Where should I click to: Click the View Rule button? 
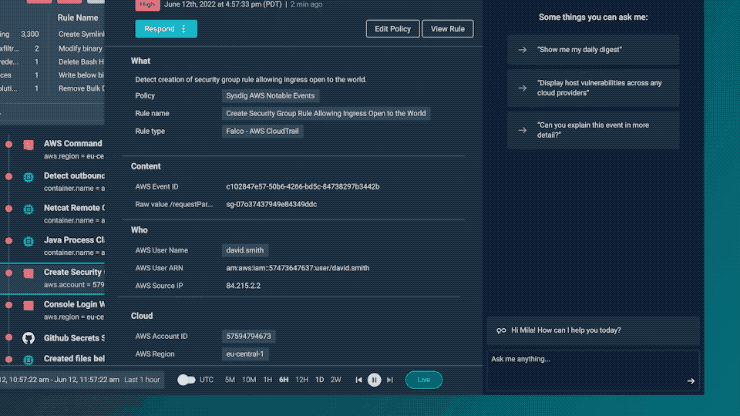point(447,29)
